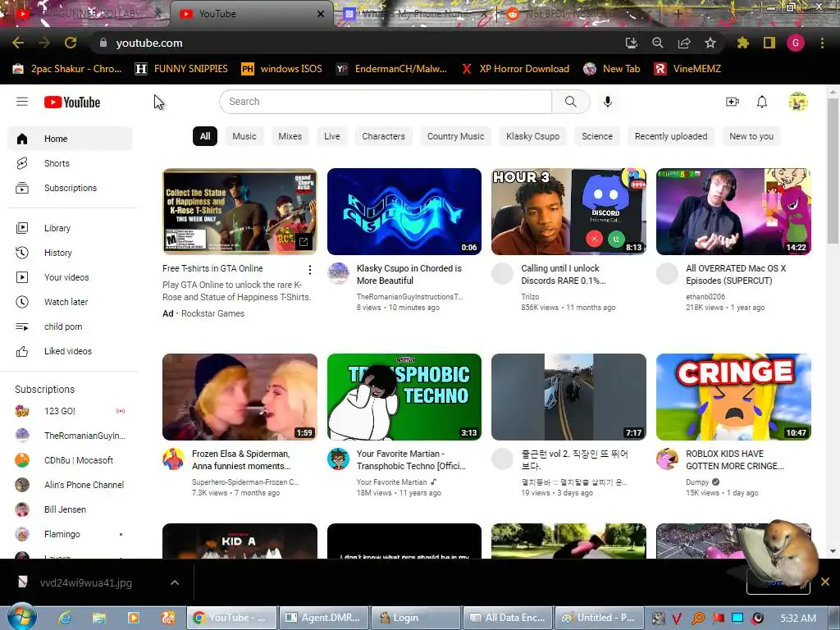Open Alin's Phone Channel subscription
Screen dimensions: 840x630
70,486
